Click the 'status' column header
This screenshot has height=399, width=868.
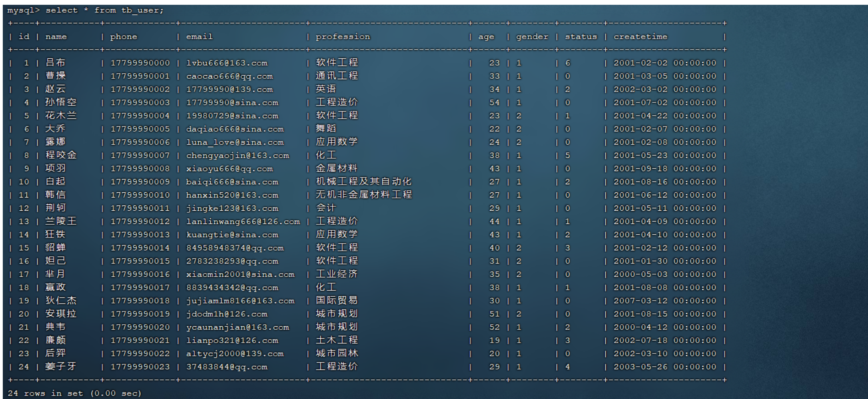(x=581, y=37)
